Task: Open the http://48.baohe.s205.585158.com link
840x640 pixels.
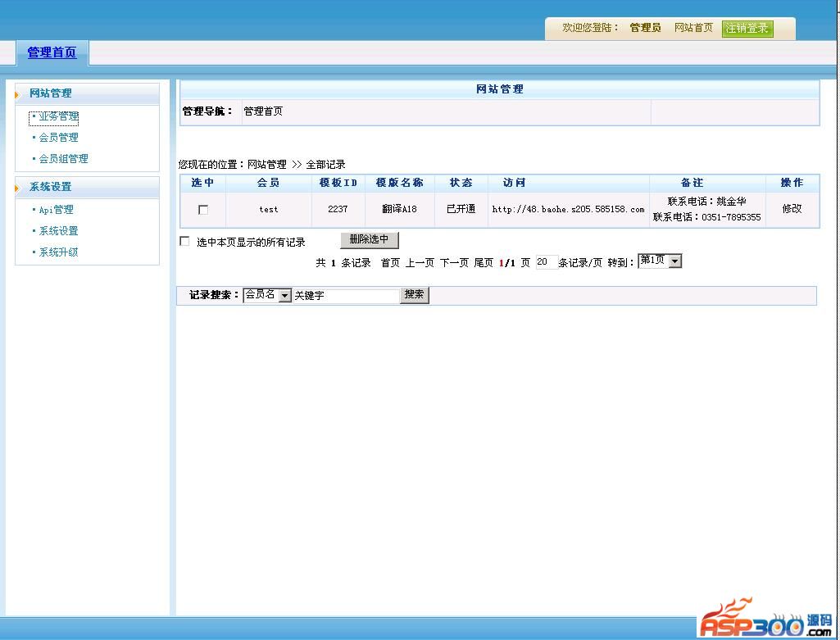Action: pyautogui.click(x=568, y=210)
